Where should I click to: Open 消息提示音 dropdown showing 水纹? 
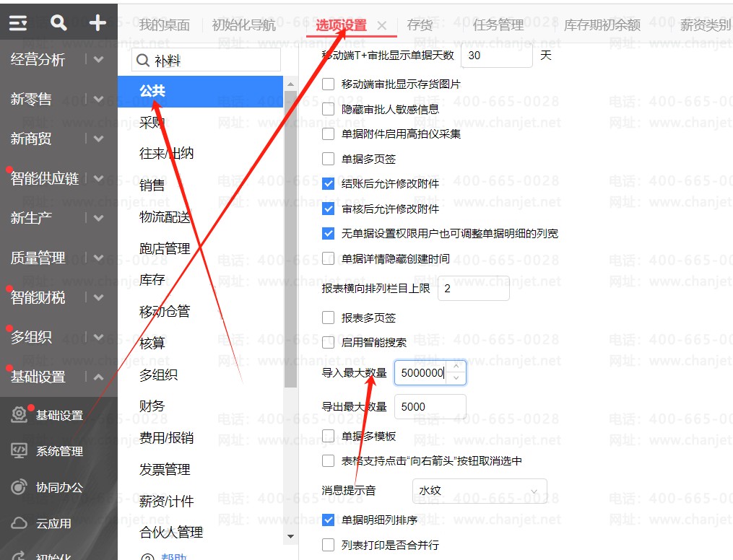coord(480,491)
